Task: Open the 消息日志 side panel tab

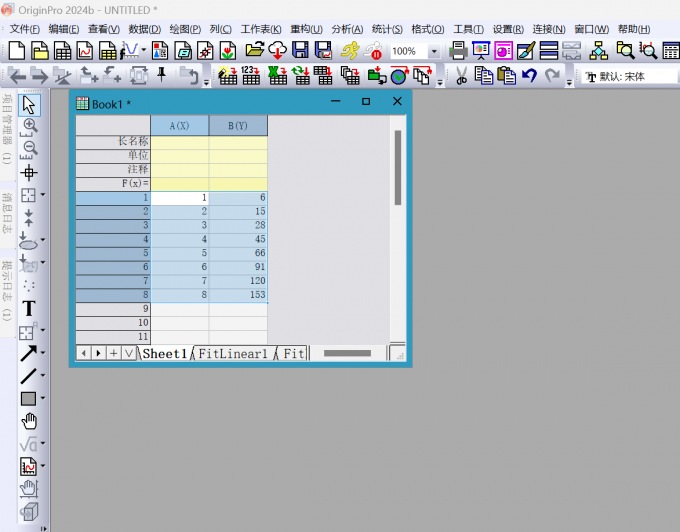Action: coord(7,214)
